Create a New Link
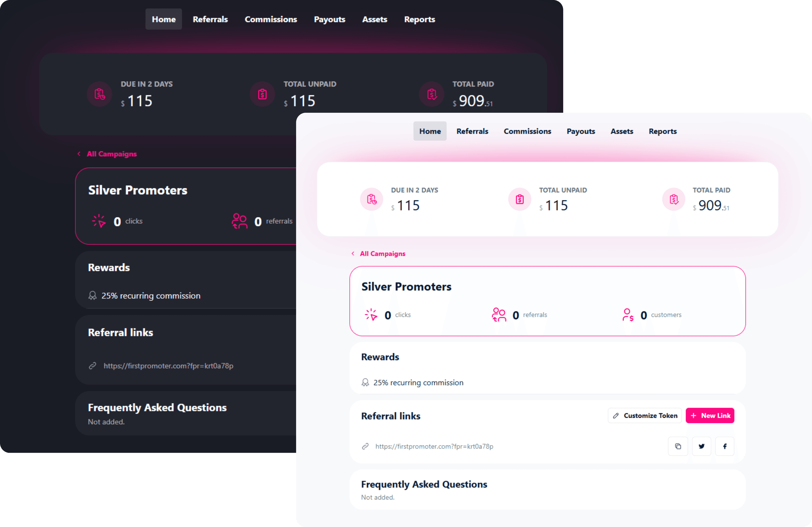Viewport: 812px width, 527px height. 710,415
